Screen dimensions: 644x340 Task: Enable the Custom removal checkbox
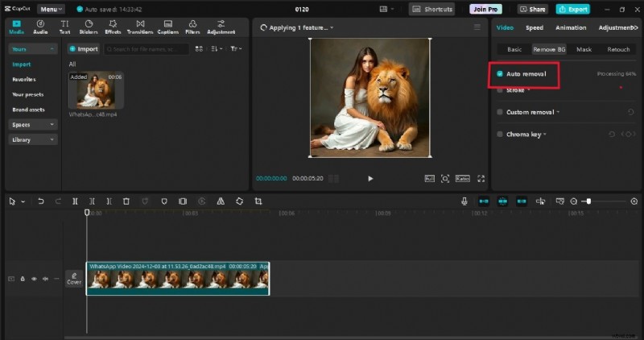(500, 112)
